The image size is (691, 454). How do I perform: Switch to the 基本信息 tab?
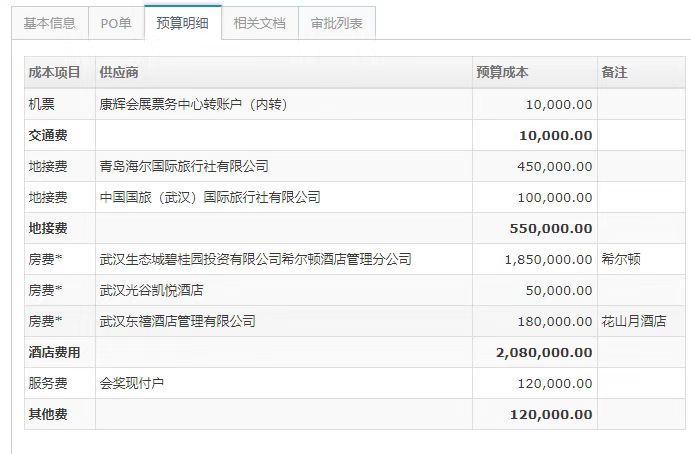point(50,23)
